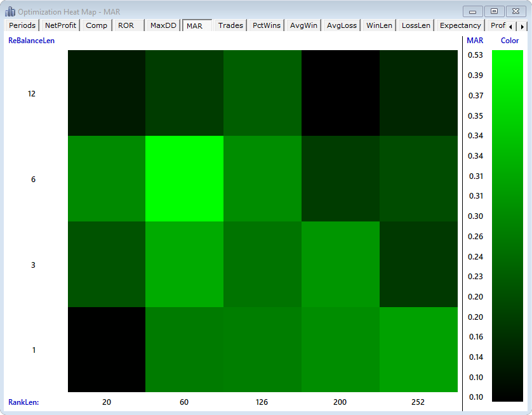Viewport: 532px width, 415px height.
Task: Click the ReBalanceLen value 1
Action: click(x=34, y=350)
